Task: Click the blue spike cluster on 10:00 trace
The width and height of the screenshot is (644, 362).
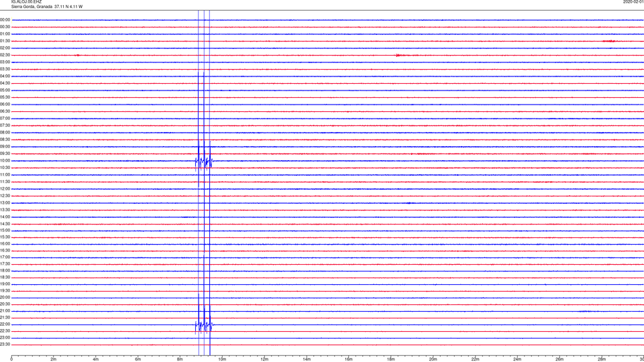Action: point(204,161)
